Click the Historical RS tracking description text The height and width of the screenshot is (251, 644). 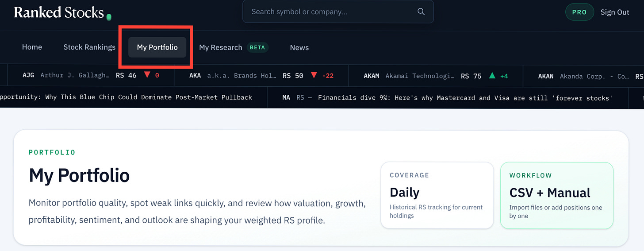pyautogui.click(x=436, y=211)
